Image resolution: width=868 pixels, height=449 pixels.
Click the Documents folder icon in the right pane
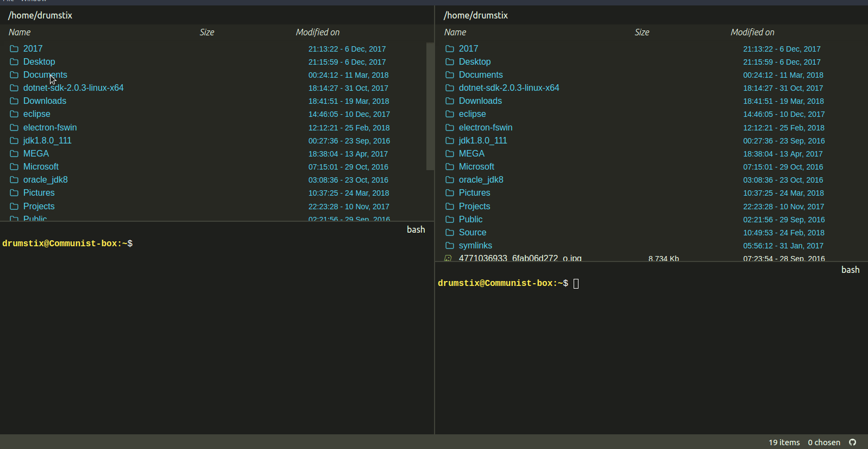point(450,75)
